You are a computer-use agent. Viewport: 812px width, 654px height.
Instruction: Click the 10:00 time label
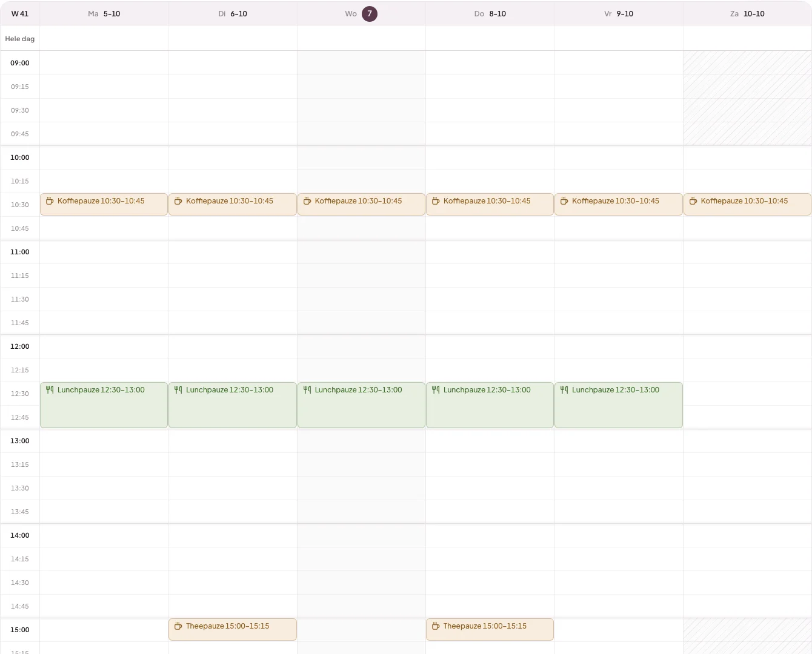[20, 157]
